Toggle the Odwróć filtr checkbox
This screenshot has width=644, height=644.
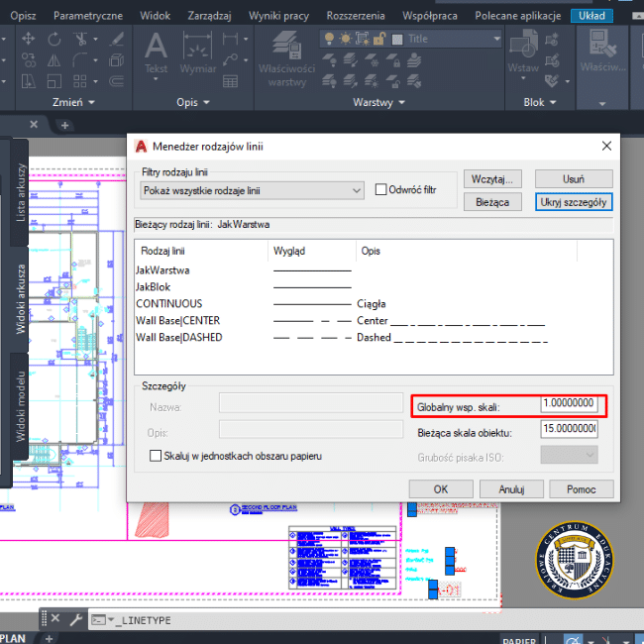coord(380,190)
